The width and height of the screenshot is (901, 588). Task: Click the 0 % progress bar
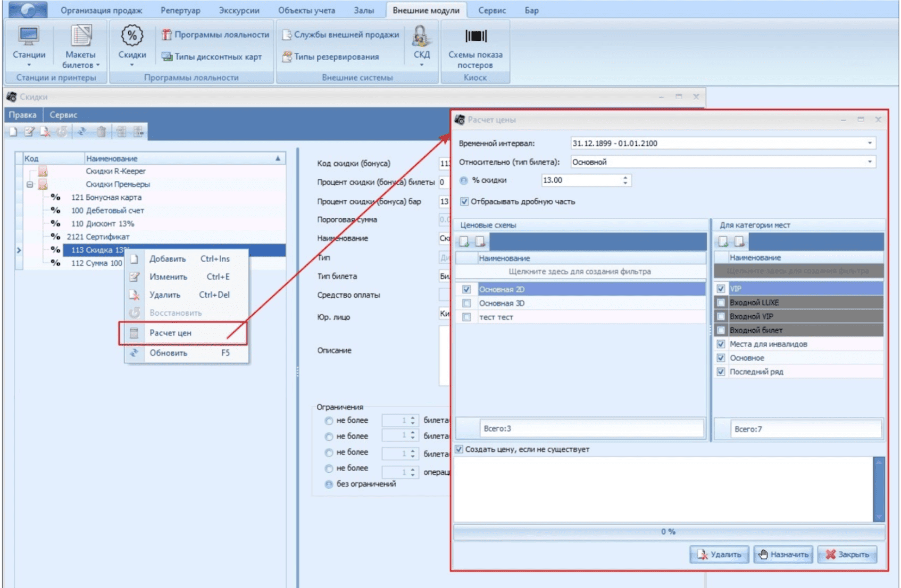668,532
